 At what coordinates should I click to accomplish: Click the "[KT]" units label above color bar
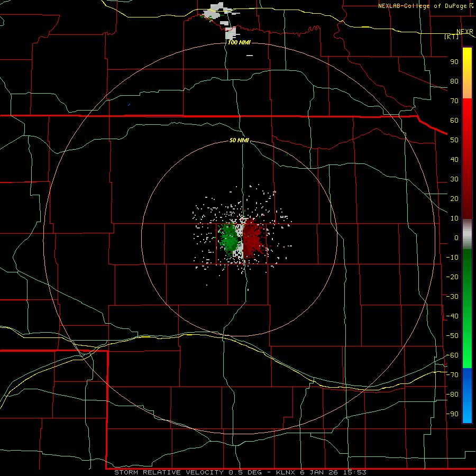point(452,36)
